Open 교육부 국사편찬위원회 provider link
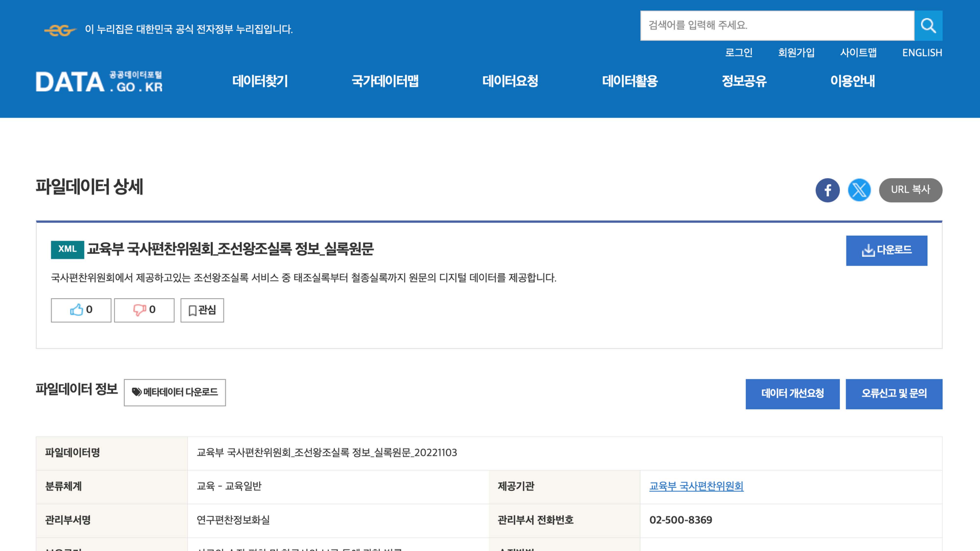This screenshot has height=551, width=980. (696, 486)
